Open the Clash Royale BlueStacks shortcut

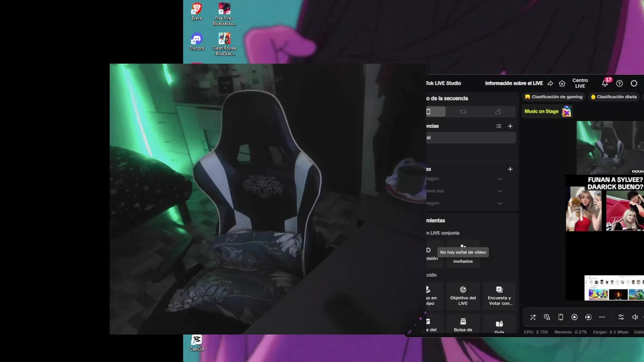[224, 45]
